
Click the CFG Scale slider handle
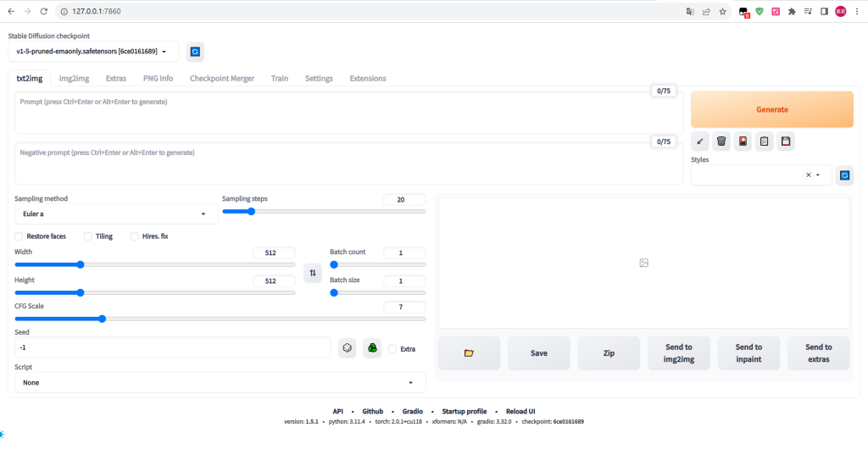[x=102, y=319]
